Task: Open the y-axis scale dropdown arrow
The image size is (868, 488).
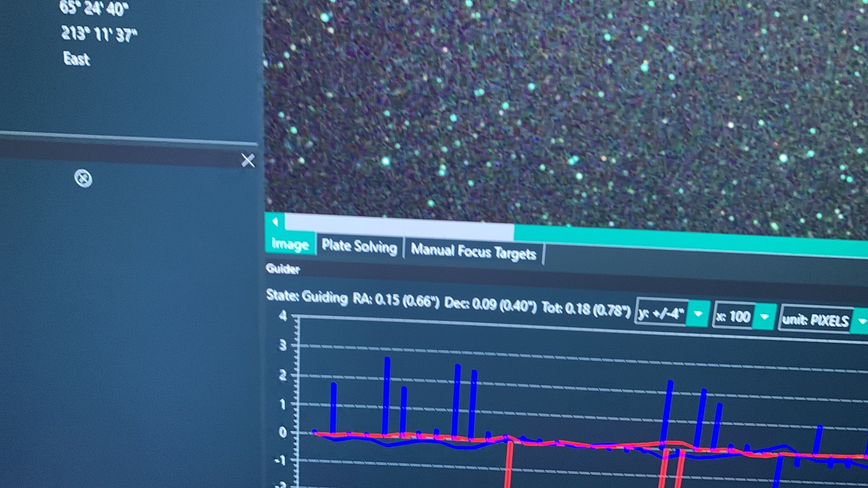Action: (698, 314)
